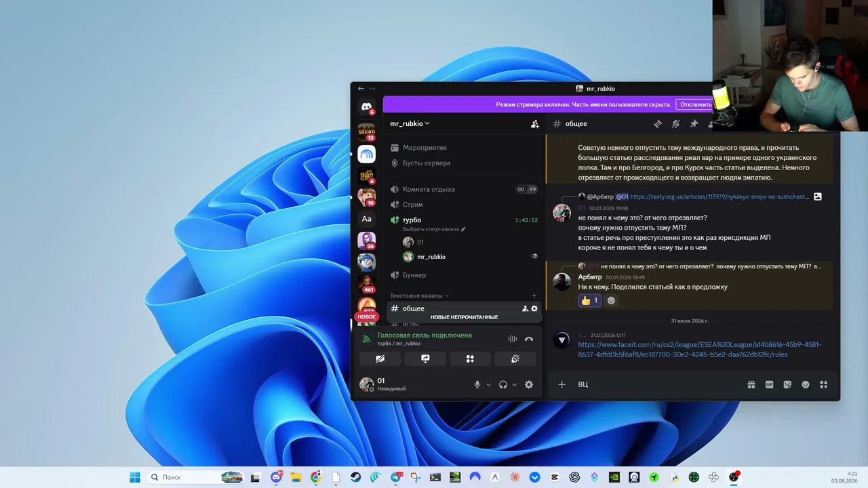The image size is (868, 488).
Task: Open the server with the 461 badge
Action: pyautogui.click(x=366, y=283)
